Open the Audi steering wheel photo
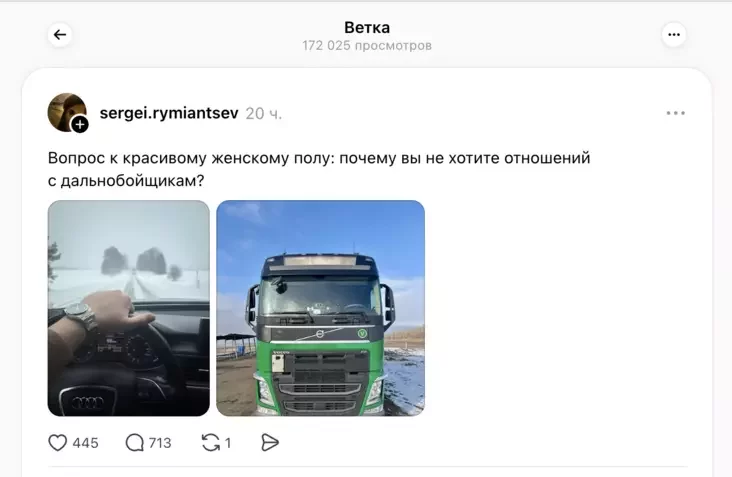732x477 pixels. click(x=129, y=308)
